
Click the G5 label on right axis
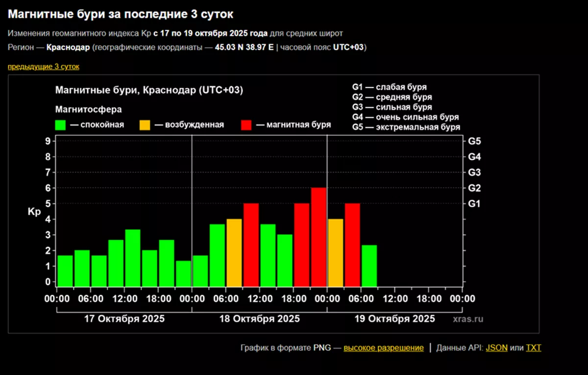click(x=474, y=141)
